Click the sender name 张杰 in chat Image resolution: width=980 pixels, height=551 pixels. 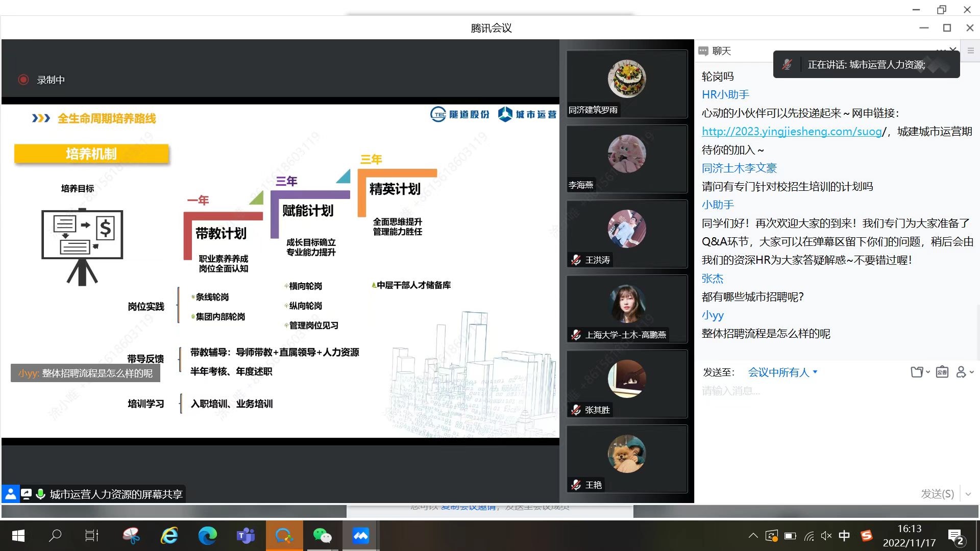pyautogui.click(x=713, y=278)
